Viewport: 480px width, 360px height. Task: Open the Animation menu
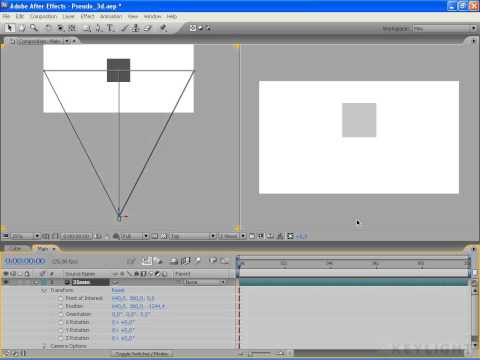111,16
